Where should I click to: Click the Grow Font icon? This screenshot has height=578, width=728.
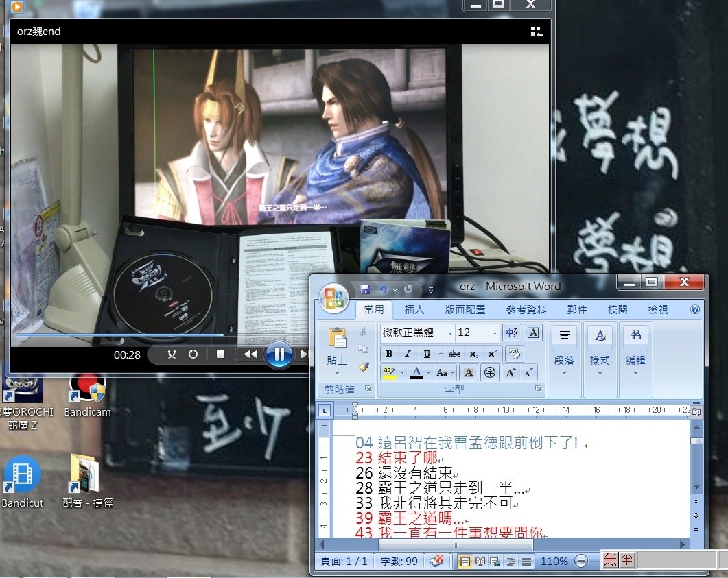click(x=510, y=372)
